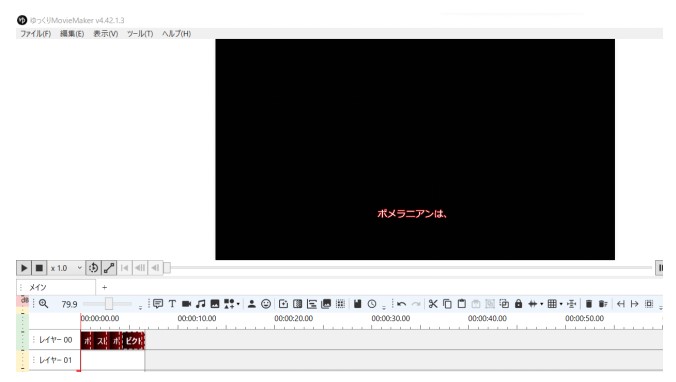
Task: Jump to start with skip-back button
Action: [x=125, y=268]
